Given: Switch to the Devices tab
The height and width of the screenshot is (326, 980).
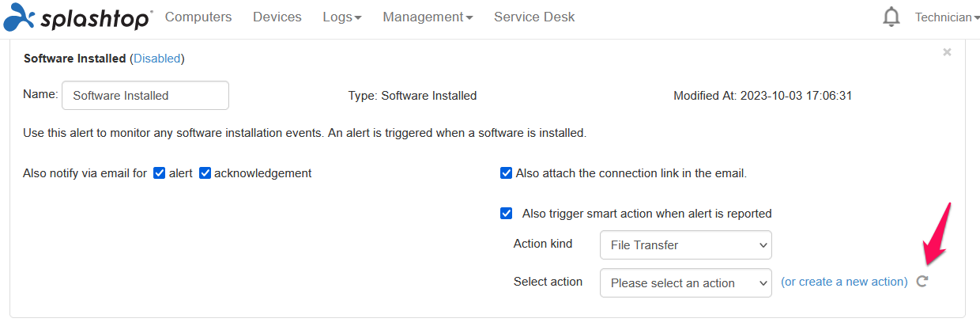Looking at the screenshot, I should tap(277, 17).
